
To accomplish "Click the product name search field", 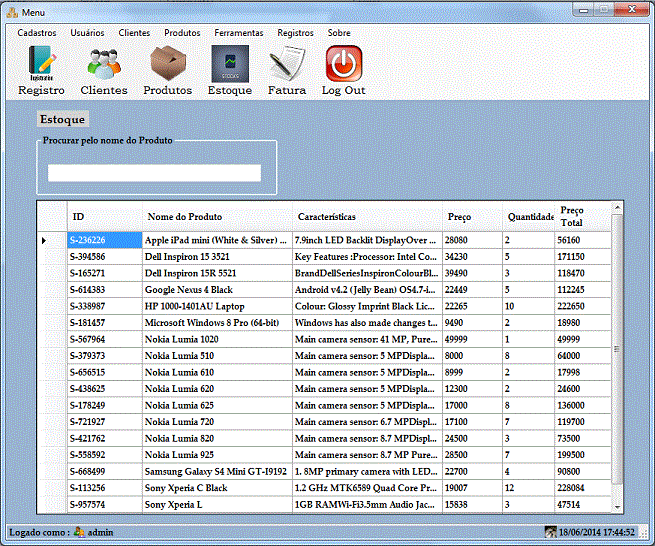I will coord(155,173).
